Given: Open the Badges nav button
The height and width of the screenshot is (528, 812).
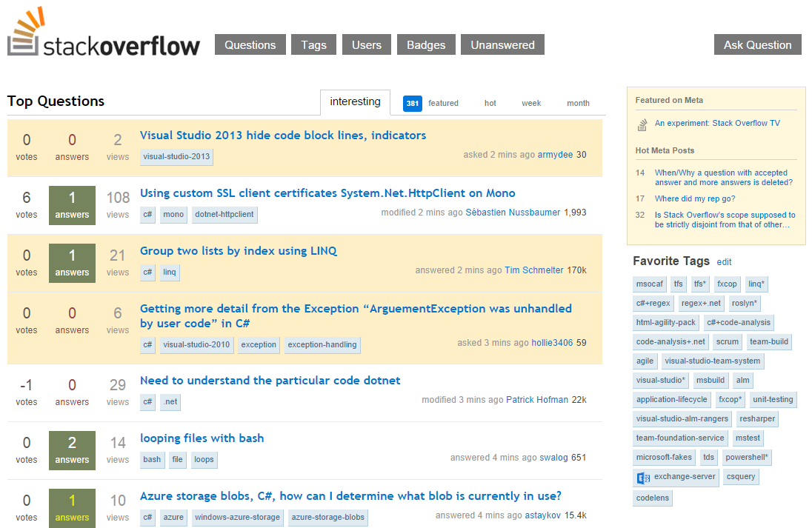Looking at the screenshot, I should coord(426,45).
